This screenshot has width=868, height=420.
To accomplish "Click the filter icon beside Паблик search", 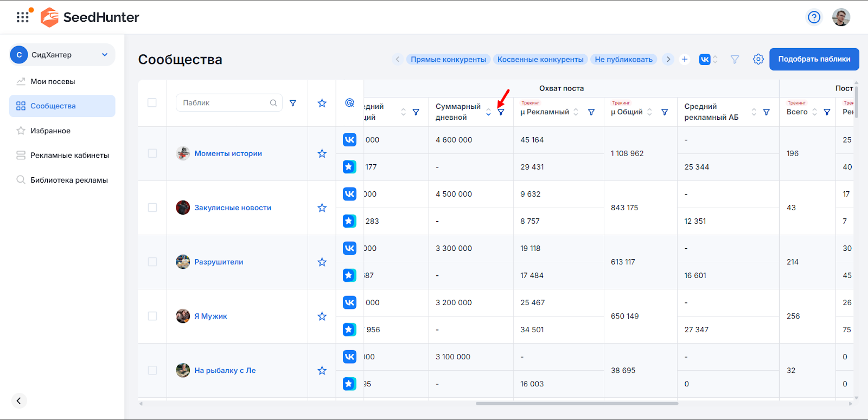I will click(293, 103).
